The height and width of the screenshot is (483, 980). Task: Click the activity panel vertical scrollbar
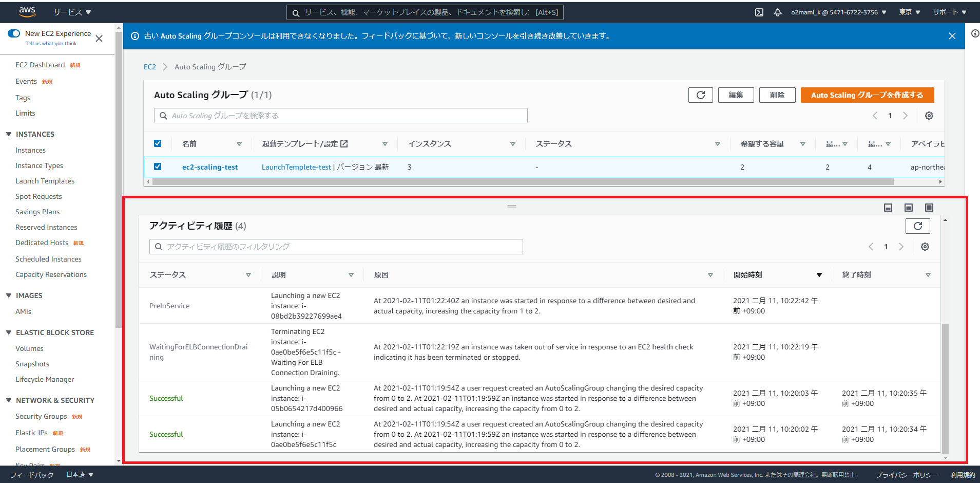point(945,388)
